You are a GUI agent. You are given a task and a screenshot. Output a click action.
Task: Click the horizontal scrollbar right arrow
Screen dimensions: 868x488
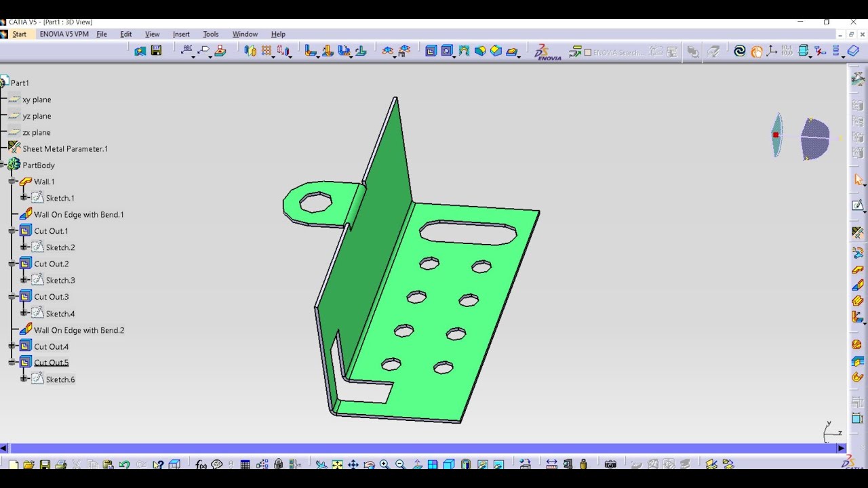842,448
